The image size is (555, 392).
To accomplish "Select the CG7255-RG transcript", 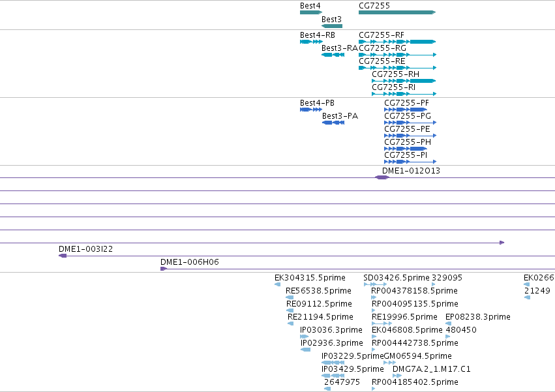I will pyautogui.click(x=397, y=55).
